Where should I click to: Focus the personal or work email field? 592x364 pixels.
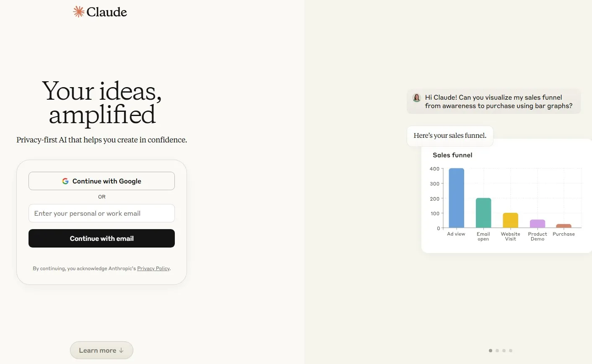101,213
